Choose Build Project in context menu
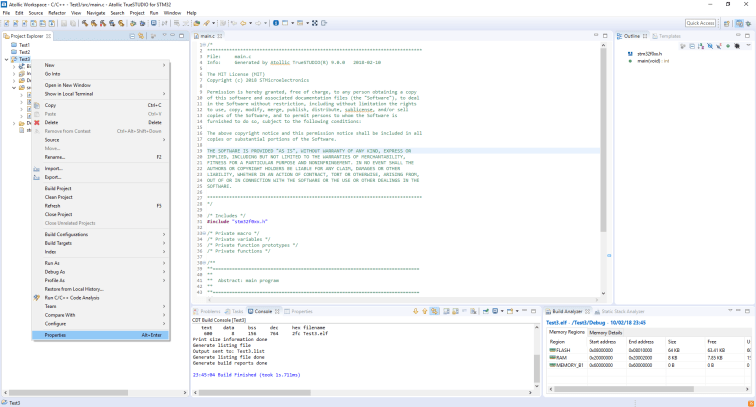This screenshot has height=407, width=756. point(58,188)
